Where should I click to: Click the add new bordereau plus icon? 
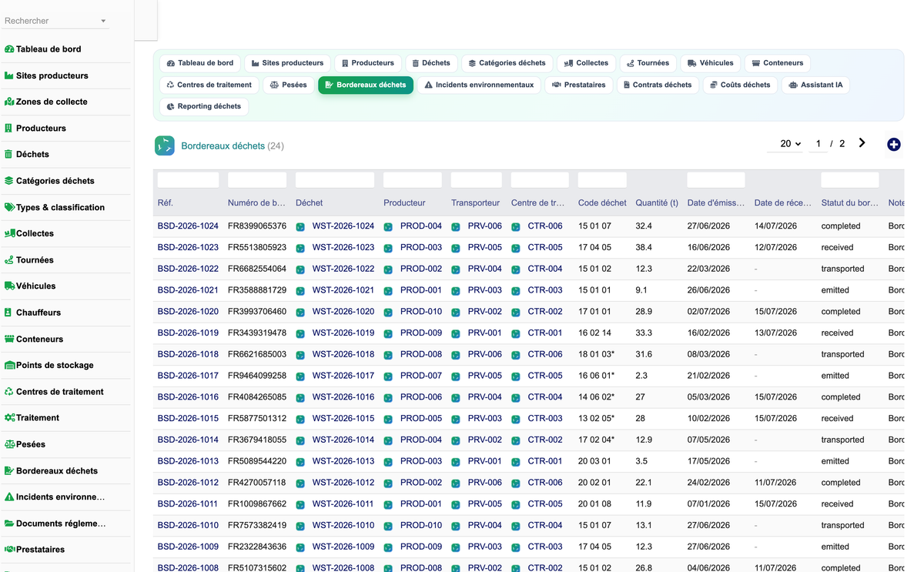coord(893,145)
